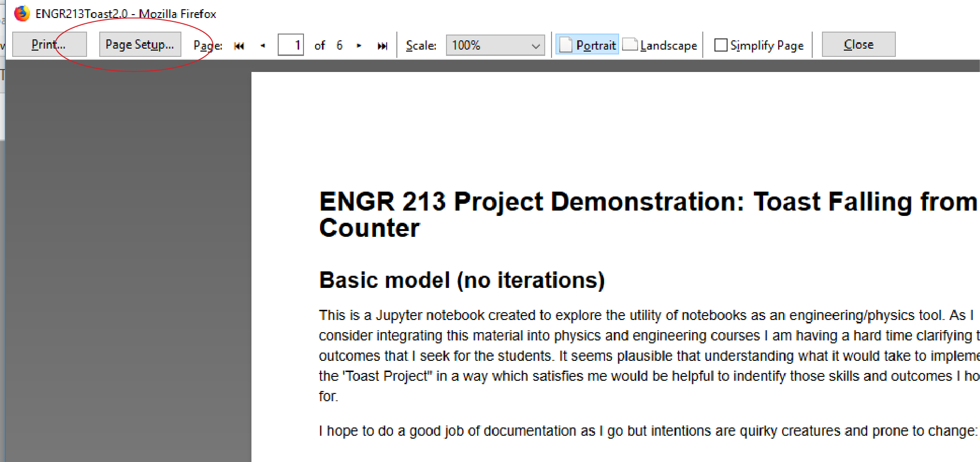The height and width of the screenshot is (462, 980).
Task: Jump to the last page of preview
Action: [x=382, y=46]
